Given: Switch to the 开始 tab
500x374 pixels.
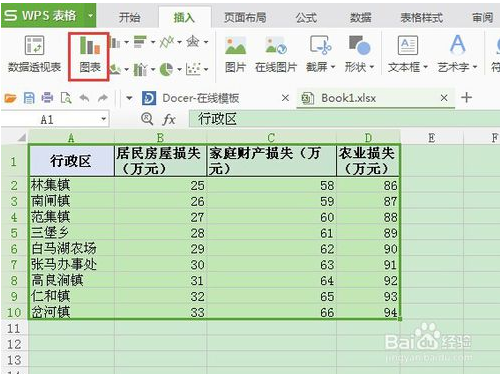Looking at the screenshot, I should (x=130, y=17).
